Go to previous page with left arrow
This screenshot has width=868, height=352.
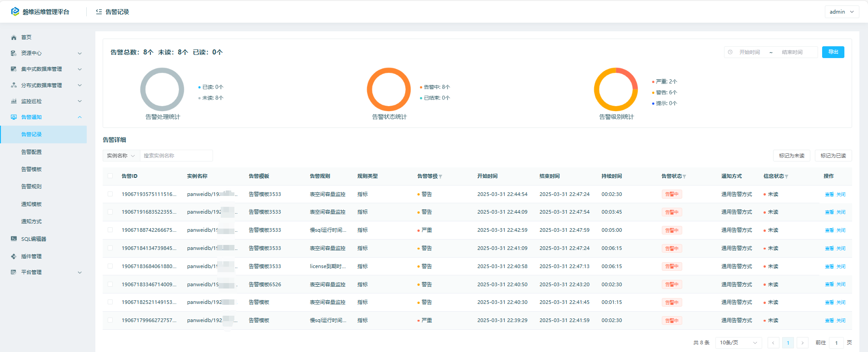coord(773,343)
